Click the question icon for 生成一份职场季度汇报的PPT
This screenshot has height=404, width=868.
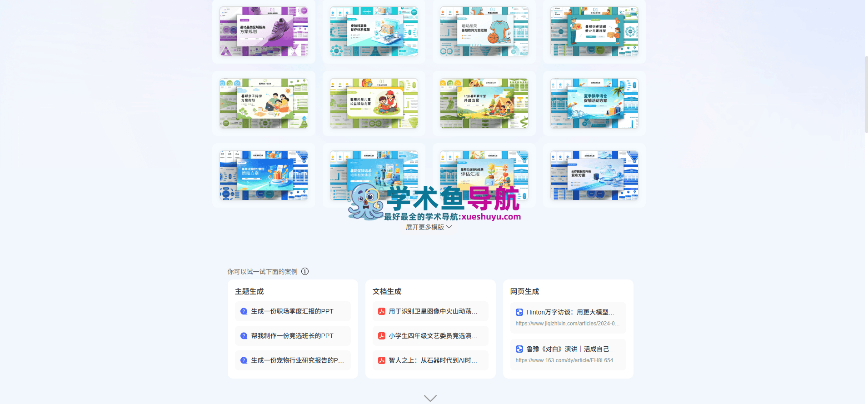coord(244,311)
